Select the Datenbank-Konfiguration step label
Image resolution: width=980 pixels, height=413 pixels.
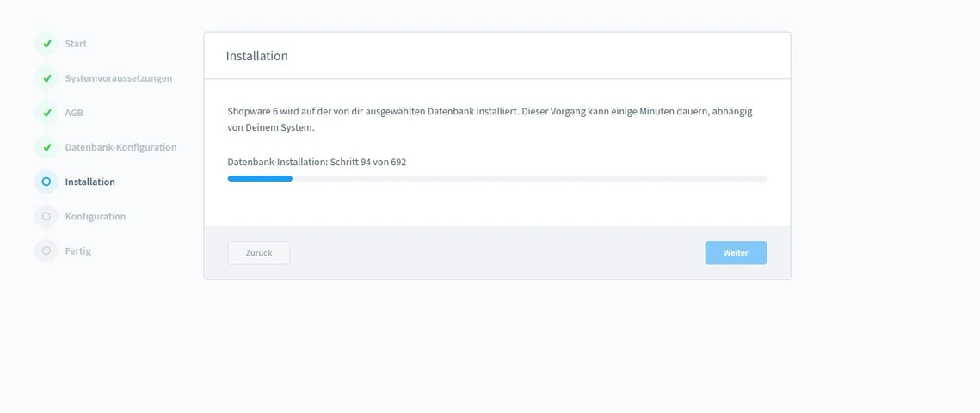(120, 147)
